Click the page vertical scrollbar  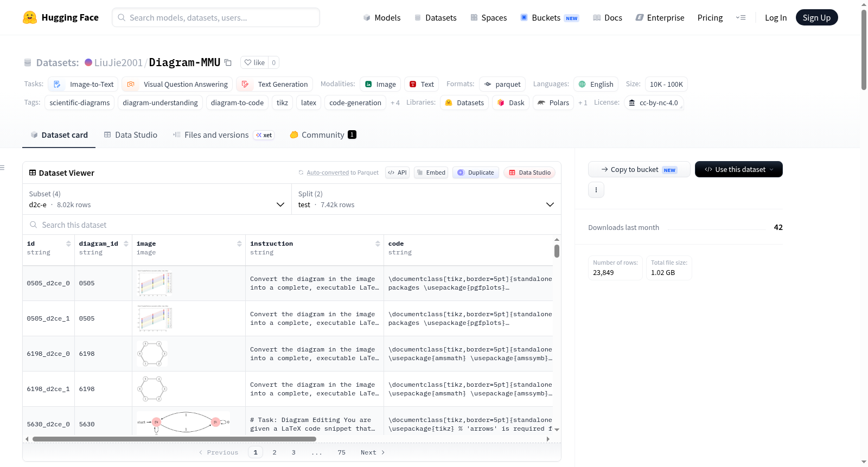tap(864, 50)
